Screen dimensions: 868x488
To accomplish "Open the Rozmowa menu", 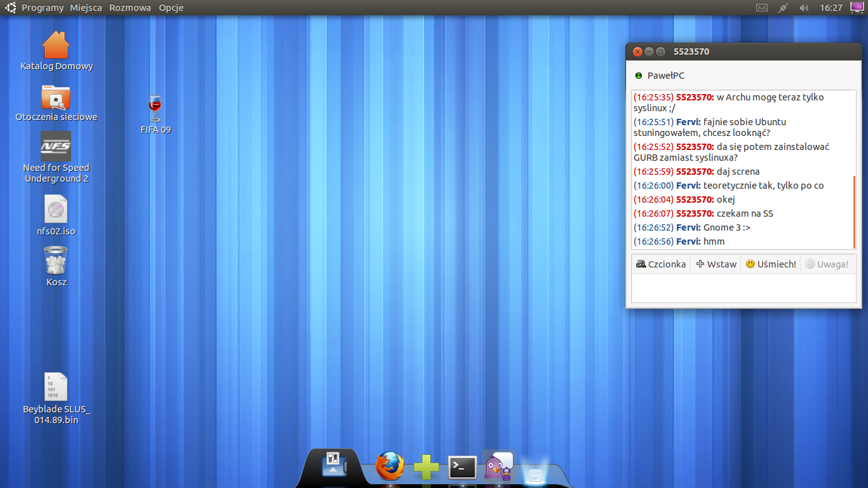I will pyautogui.click(x=130, y=8).
